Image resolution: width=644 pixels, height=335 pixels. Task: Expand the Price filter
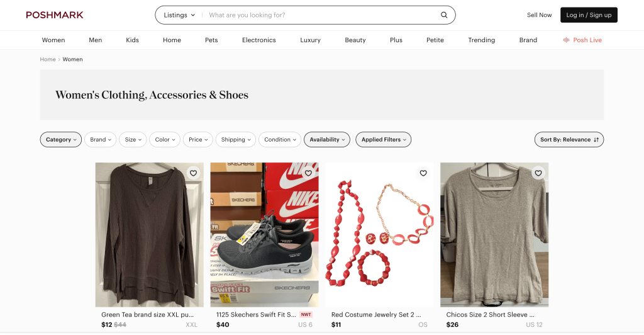coord(198,139)
